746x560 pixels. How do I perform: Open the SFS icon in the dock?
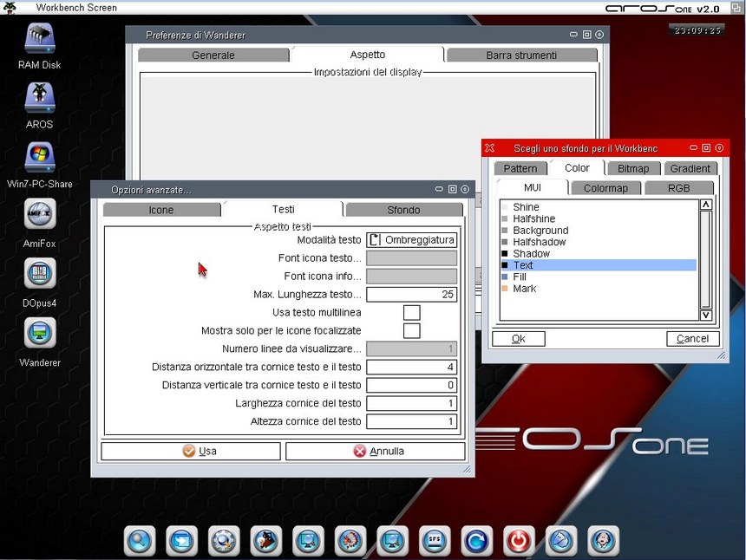(x=434, y=540)
